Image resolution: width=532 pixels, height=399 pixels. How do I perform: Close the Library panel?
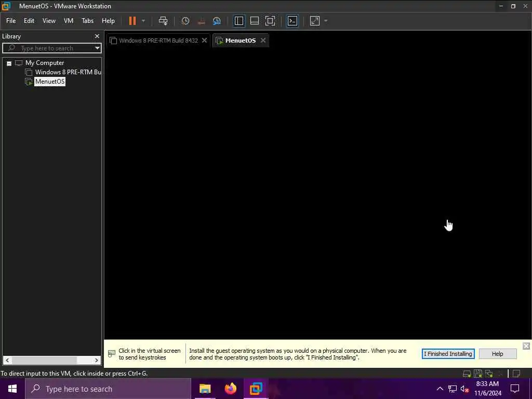97,36
